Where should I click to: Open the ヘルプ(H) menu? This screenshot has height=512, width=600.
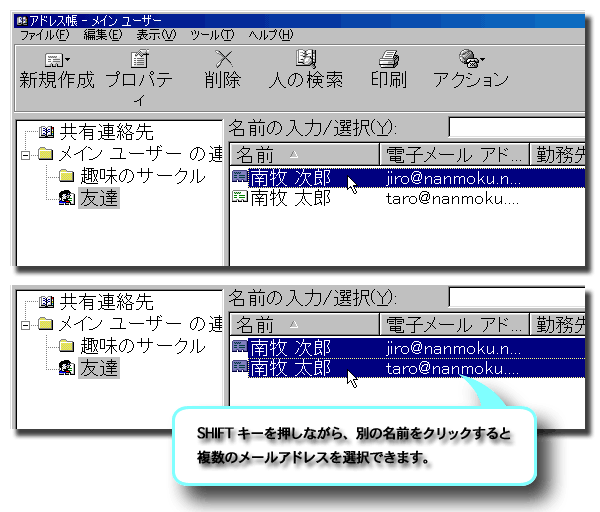tap(271, 35)
